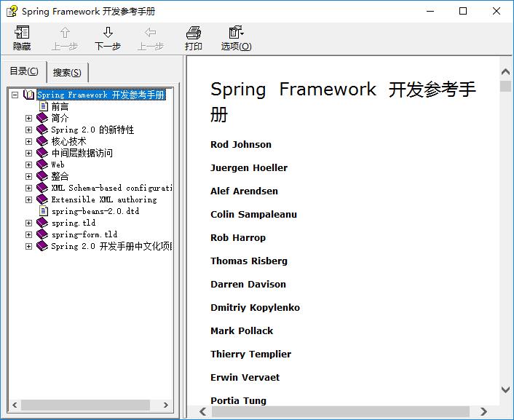The image size is (514, 420).
Task: Click the greyed-out left arrow 上一步 toolbar icon
Action: pyautogui.click(x=151, y=33)
